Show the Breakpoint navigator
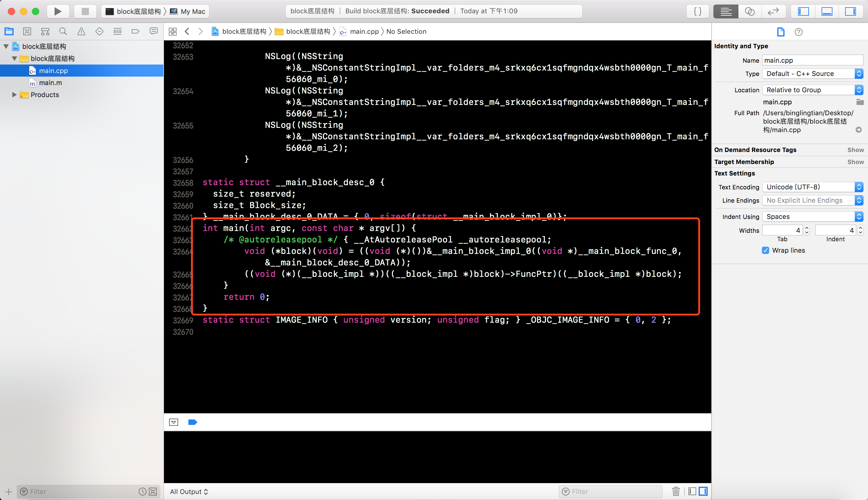Image resolution: width=868 pixels, height=500 pixels. pyautogui.click(x=135, y=32)
